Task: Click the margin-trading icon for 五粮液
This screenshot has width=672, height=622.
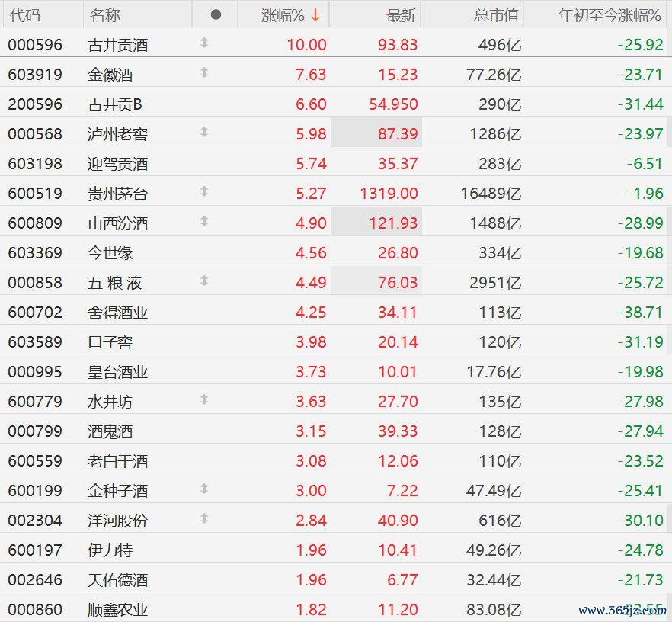Action: (204, 281)
